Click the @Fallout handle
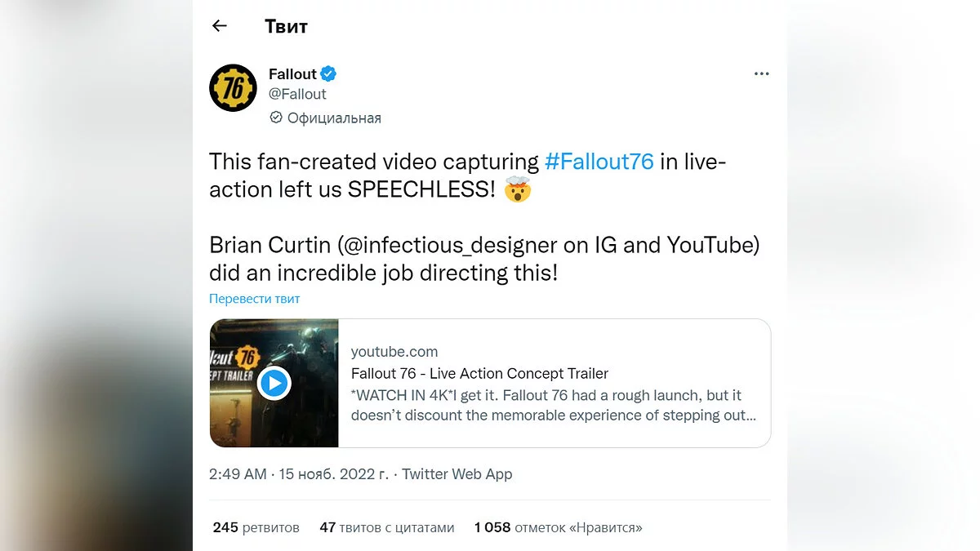The height and width of the screenshot is (551, 980). pos(297,94)
